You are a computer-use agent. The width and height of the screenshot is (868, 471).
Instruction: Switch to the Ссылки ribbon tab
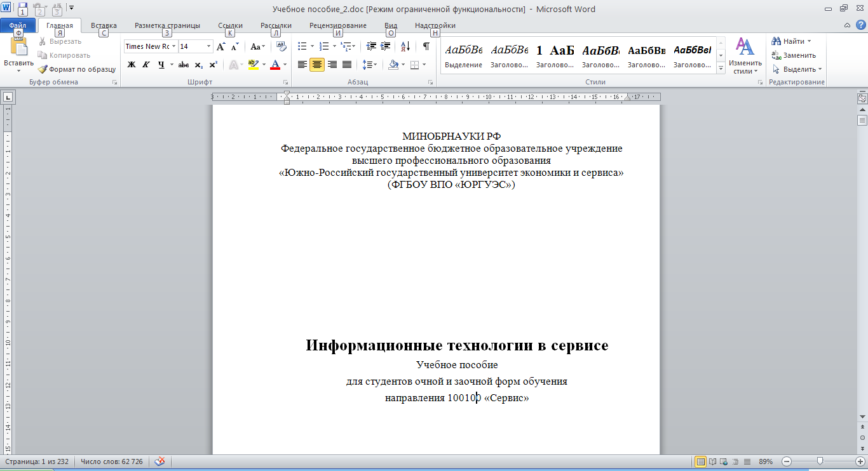click(230, 25)
